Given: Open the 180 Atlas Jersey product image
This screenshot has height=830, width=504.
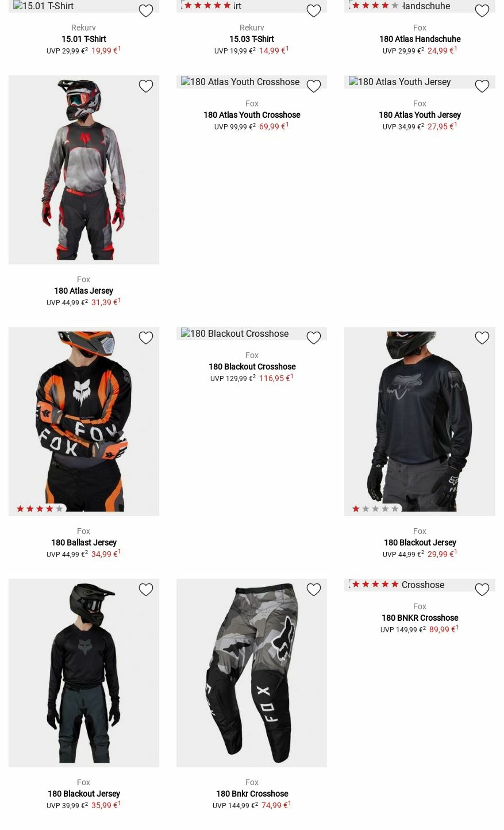Looking at the screenshot, I should (x=84, y=170).
